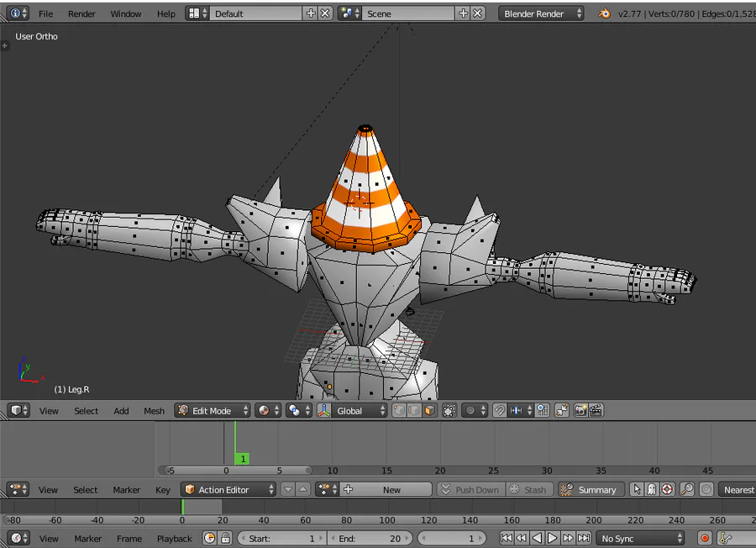The width and height of the screenshot is (756, 548).
Task: Delete the Default screen layout
Action: (325, 13)
